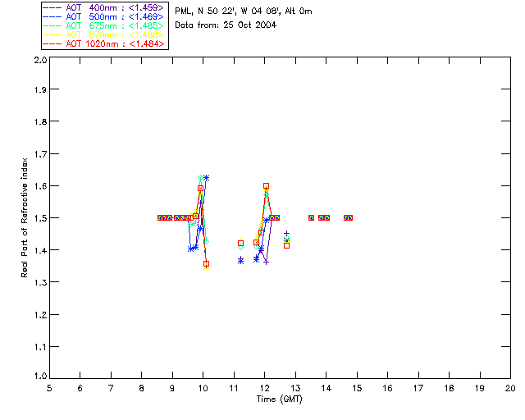Click the AOT 400nm legend entry
Image resolution: width=525 pixels, height=420 pixels.
[103, 7]
